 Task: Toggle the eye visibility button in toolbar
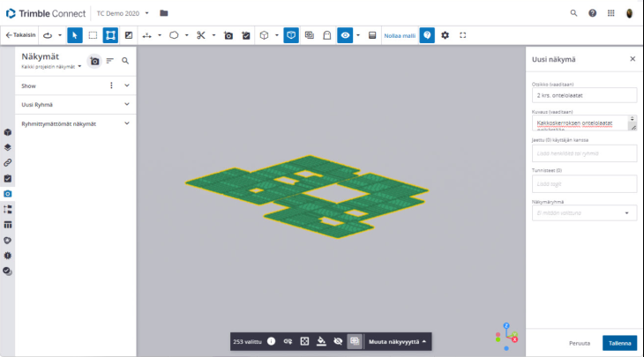pyautogui.click(x=346, y=35)
